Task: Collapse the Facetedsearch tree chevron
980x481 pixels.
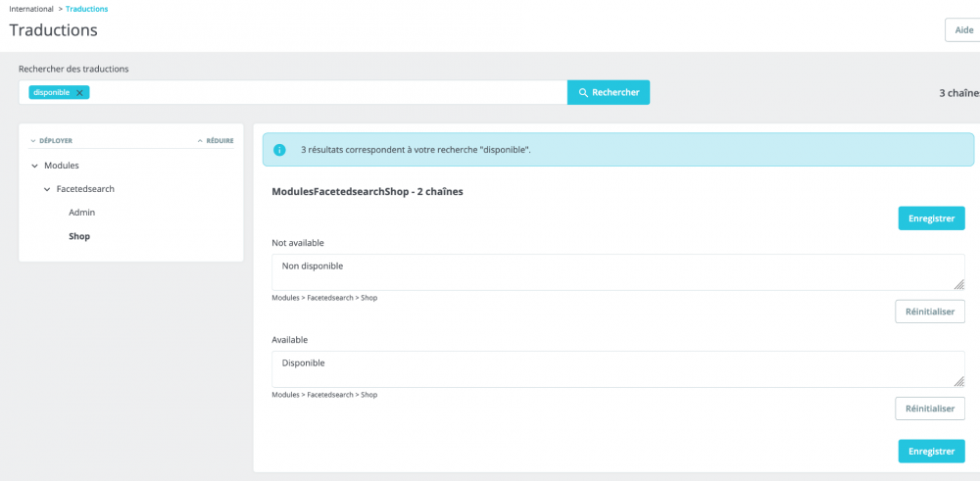Action: pyautogui.click(x=47, y=189)
